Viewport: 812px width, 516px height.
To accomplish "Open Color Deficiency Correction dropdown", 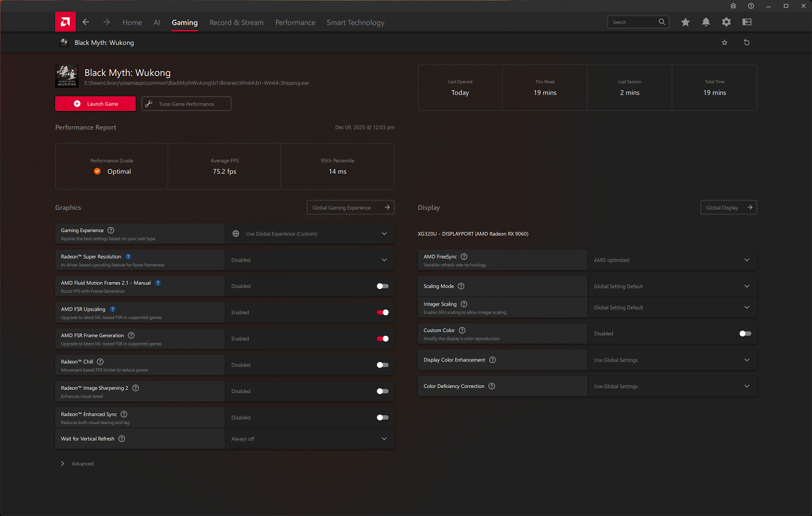I will (672, 386).
